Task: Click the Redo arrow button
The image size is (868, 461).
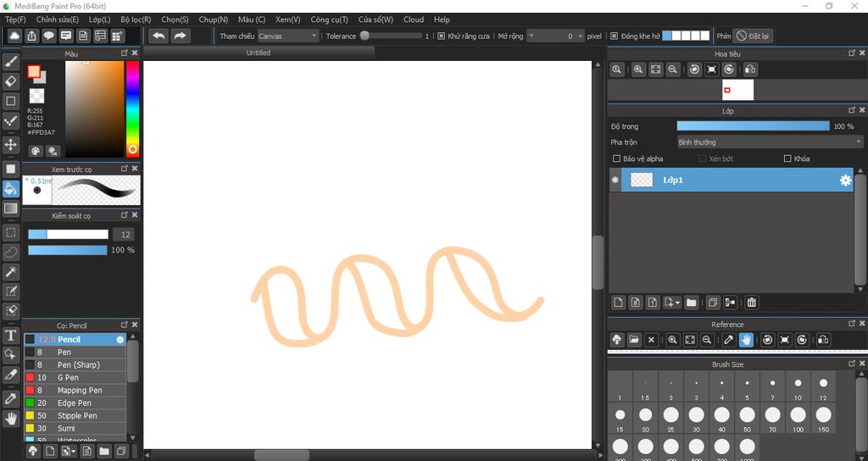Action: point(180,36)
